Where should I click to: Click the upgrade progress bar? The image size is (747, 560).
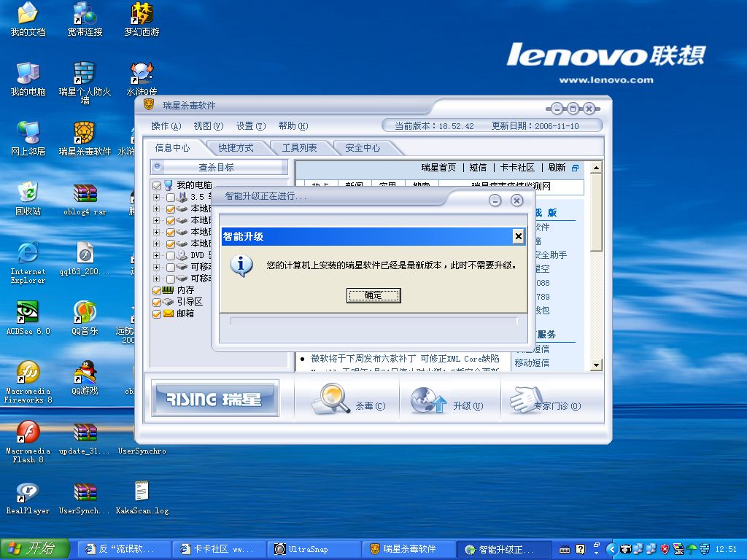coord(374,321)
